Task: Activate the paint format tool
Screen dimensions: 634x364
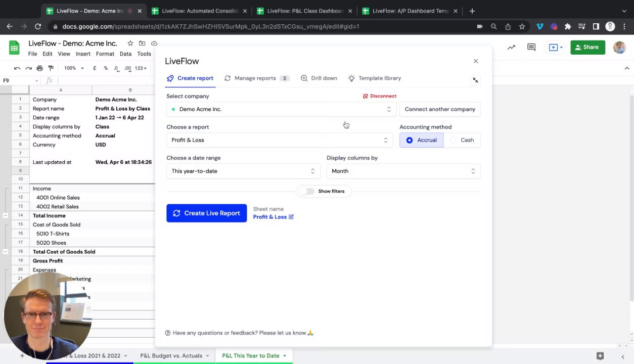Action: [x=51, y=68]
